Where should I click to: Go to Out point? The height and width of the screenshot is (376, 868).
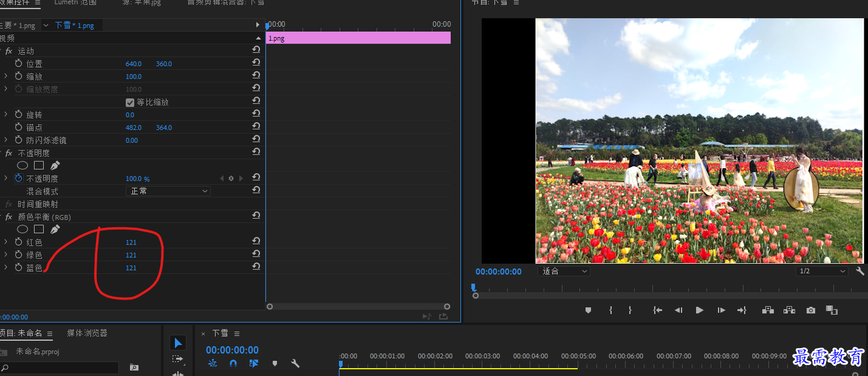click(742, 310)
